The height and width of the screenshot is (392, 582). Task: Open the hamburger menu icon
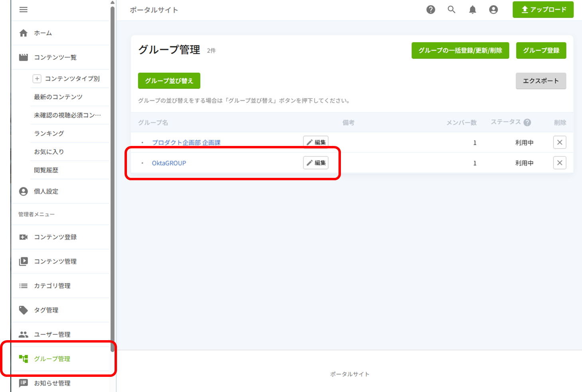pos(24,10)
